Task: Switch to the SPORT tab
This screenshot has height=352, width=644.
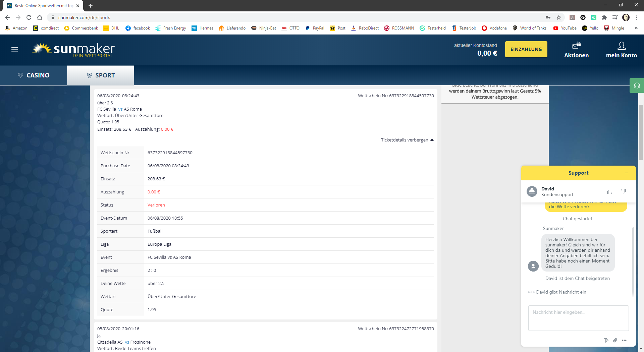Action: [x=101, y=75]
